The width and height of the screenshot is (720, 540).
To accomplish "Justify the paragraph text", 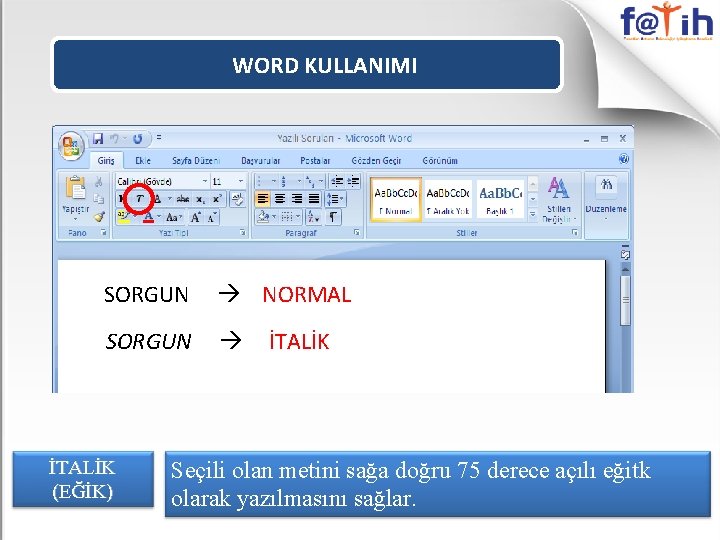I will 314,199.
